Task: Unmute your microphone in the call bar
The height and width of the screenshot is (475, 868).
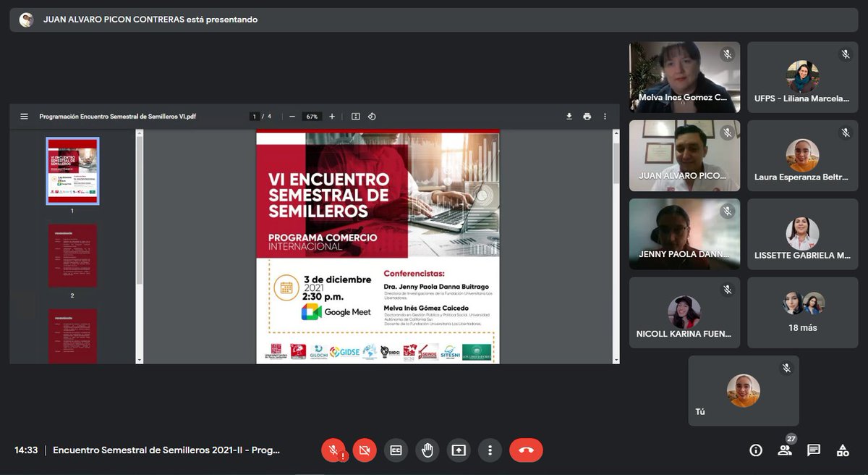Action: [x=333, y=450]
